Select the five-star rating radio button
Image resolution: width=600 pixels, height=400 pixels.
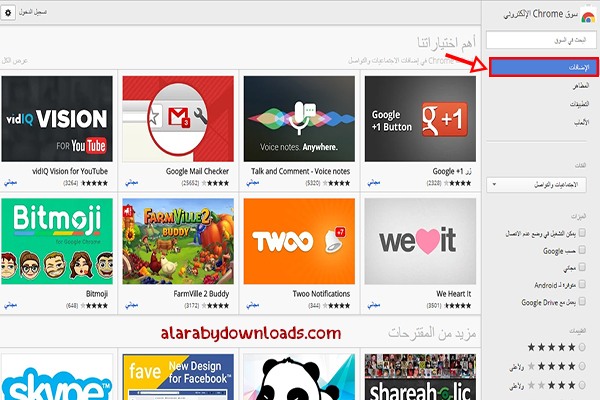582,347
